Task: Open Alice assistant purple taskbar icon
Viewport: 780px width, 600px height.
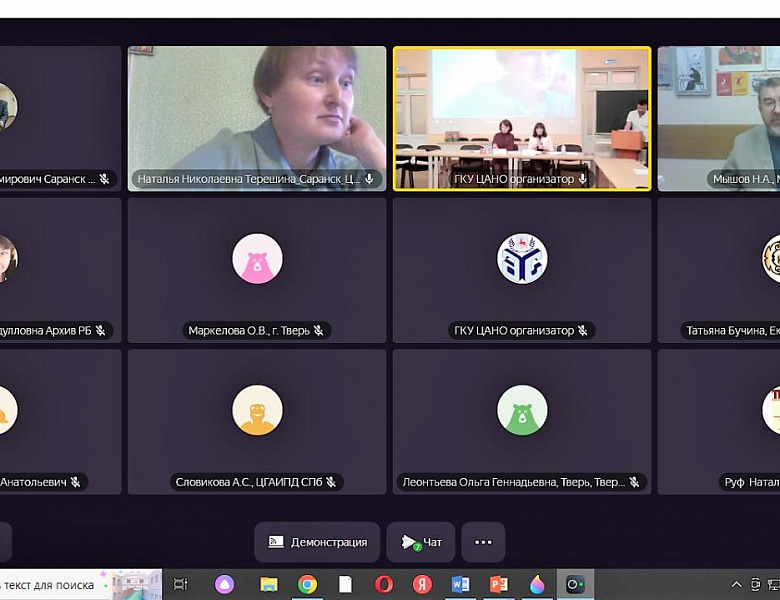Action: click(224, 585)
